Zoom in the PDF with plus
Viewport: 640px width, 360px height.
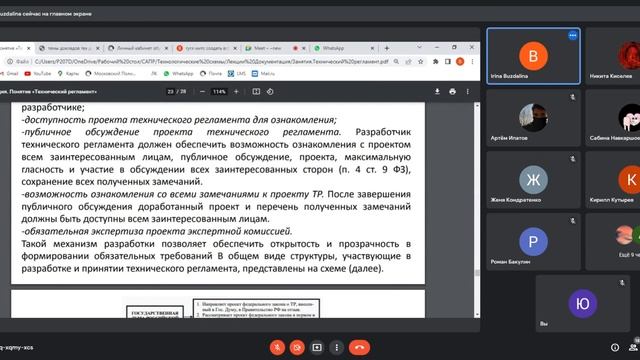236,91
